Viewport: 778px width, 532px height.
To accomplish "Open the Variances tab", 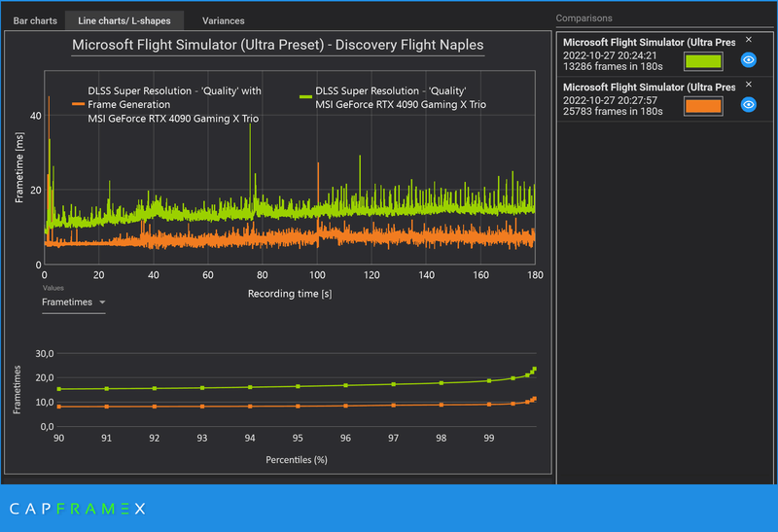I will (223, 20).
